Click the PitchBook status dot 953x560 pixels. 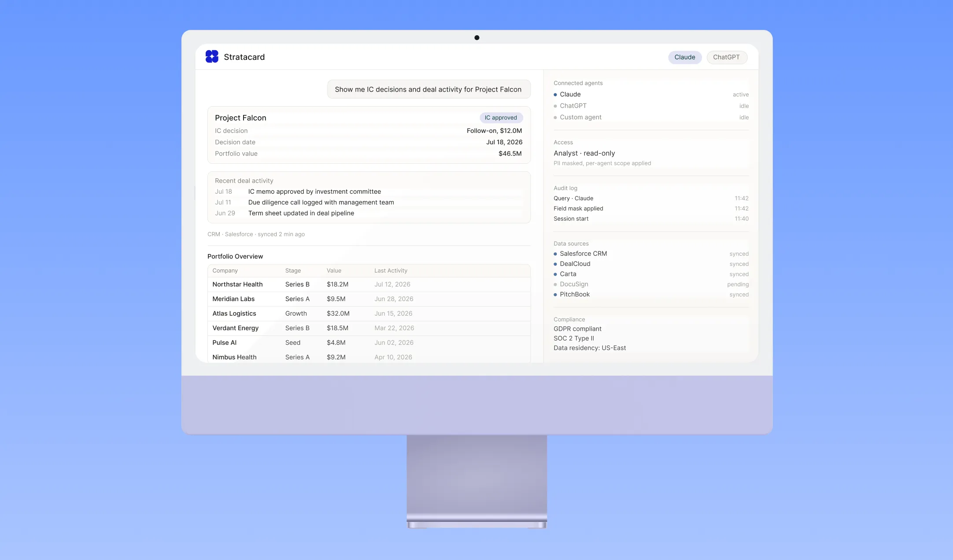555,295
